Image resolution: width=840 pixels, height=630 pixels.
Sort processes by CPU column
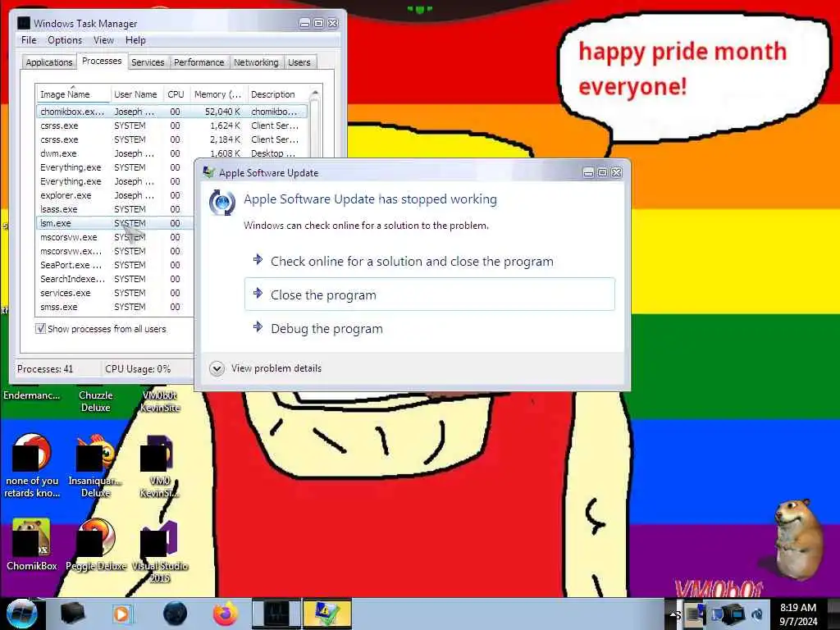[x=176, y=94]
